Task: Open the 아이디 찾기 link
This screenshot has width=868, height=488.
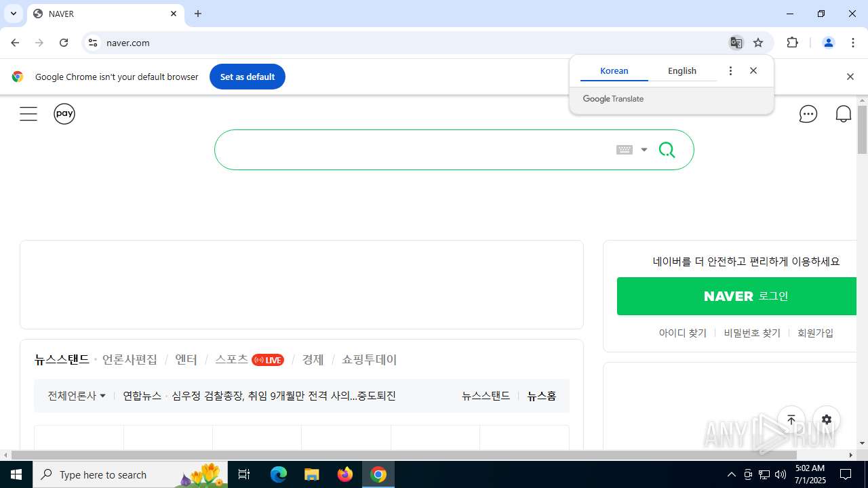Action: pyautogui.click(x=683, y=333)
